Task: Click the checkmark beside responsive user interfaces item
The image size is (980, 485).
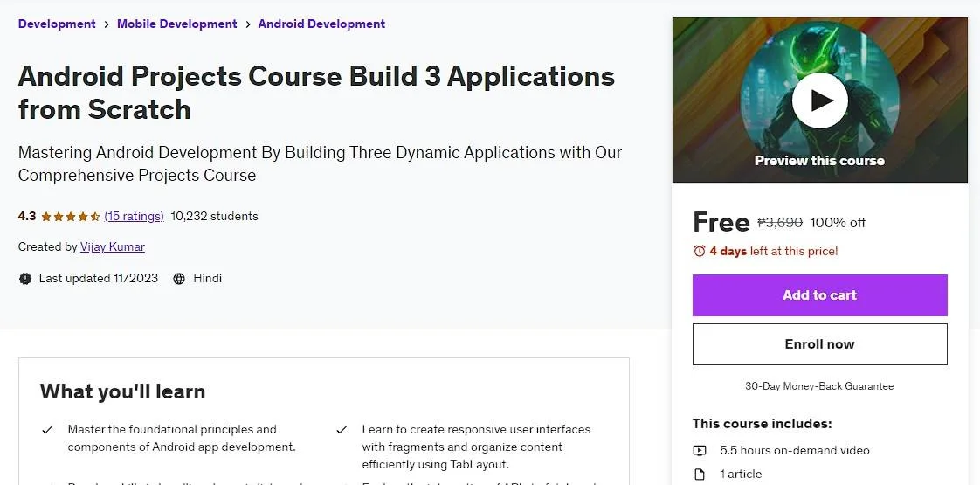Action: click(x=342, y=430)
